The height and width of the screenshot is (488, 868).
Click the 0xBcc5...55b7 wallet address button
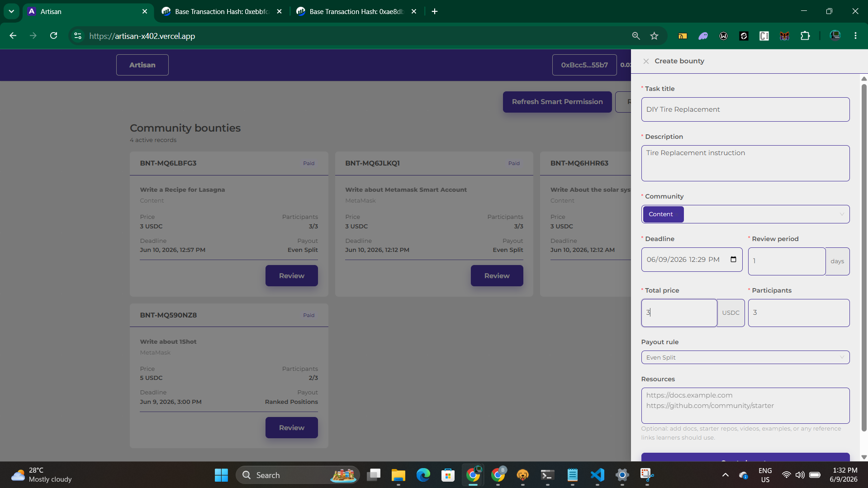pos(584,65)
